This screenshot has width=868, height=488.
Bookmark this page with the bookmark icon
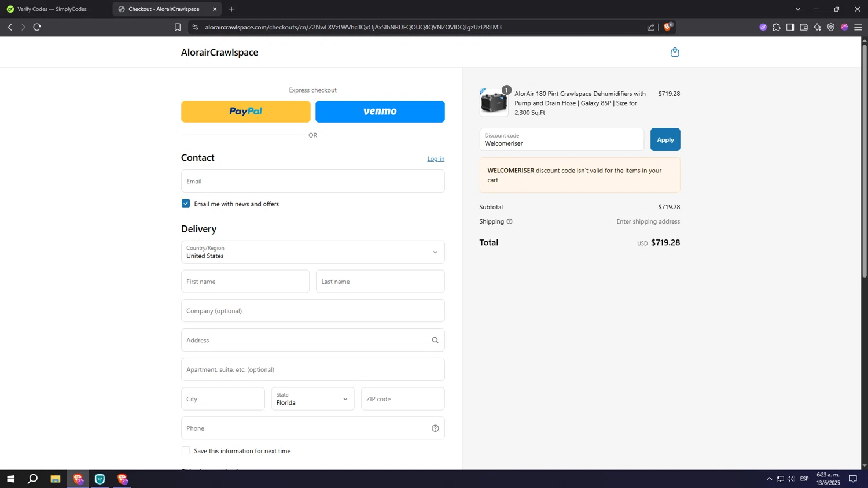178,27
